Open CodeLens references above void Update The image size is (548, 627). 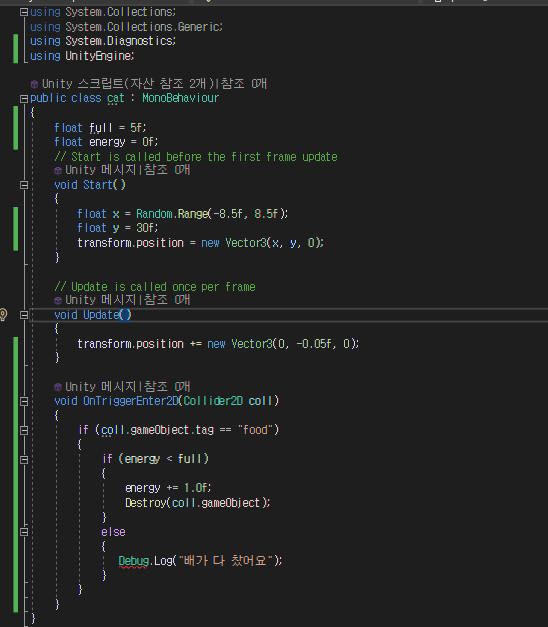tap(128, 300)
